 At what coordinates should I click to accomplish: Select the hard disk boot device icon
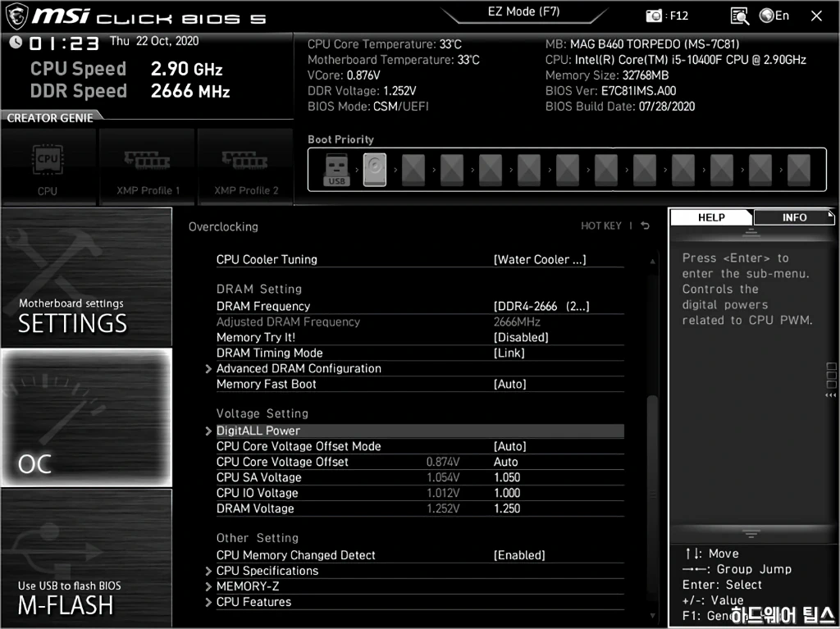[x=374, y=170]
